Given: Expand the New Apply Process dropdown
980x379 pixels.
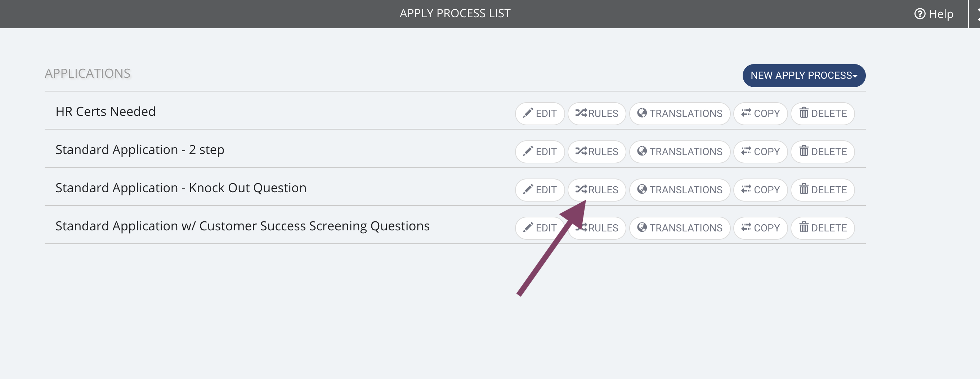Looking at the screenshot, I should [x=804, y=75].
